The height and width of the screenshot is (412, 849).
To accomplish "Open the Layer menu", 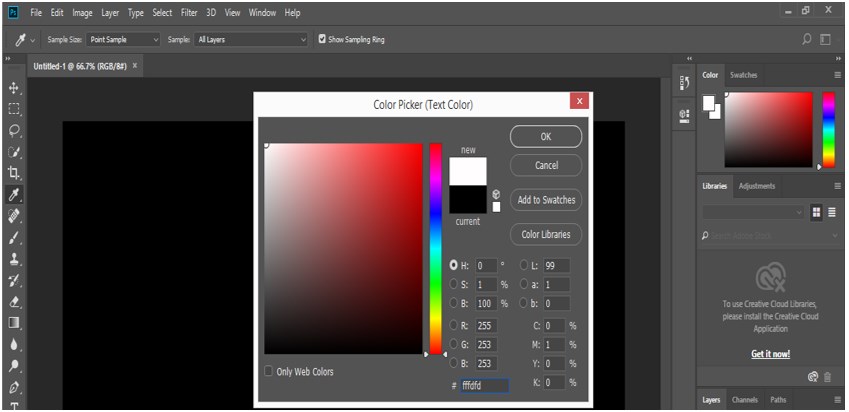I will pyautogui.click(x=110, y=12).
